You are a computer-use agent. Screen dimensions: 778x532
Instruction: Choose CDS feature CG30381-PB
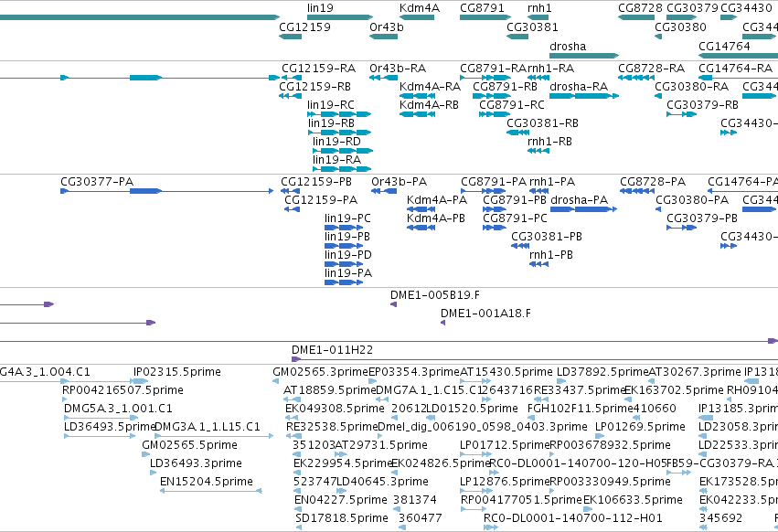pos(520,246)
